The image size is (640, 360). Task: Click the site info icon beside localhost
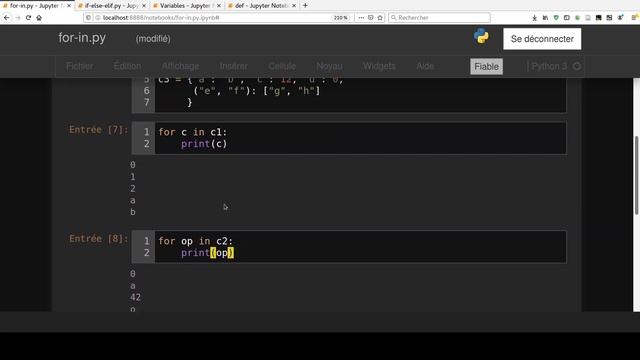click(x=98, y=18)
